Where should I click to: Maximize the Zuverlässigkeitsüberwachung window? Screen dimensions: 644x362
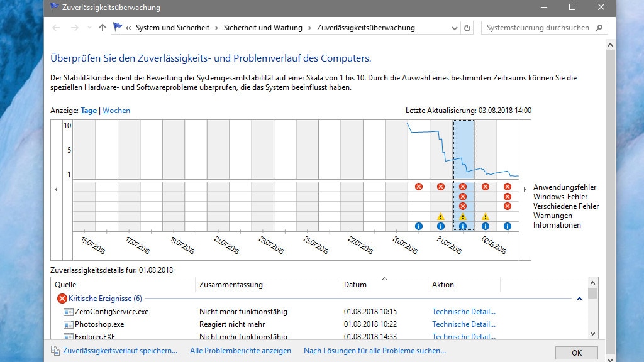[572, 7]
